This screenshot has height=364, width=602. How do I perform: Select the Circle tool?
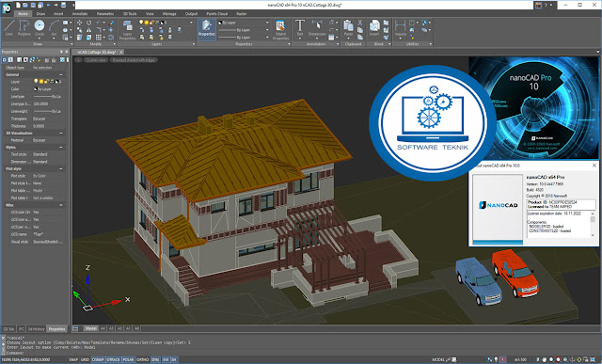(40, 27)
